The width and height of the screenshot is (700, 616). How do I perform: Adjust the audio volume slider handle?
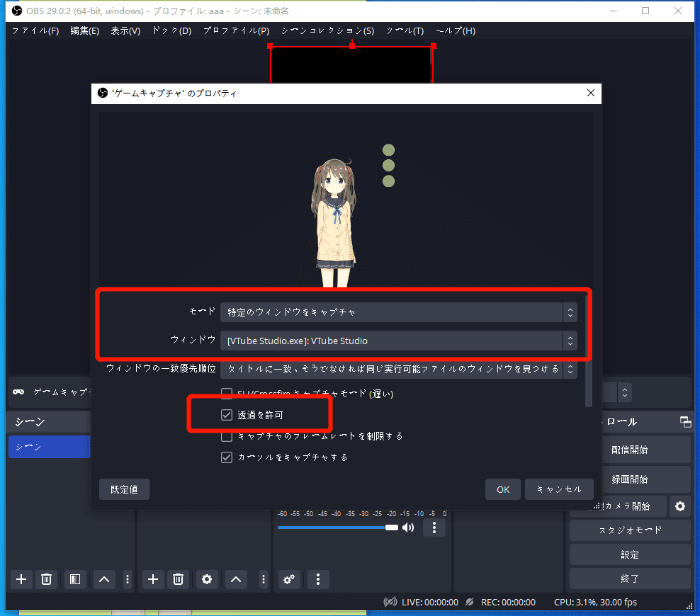(392, 527)
